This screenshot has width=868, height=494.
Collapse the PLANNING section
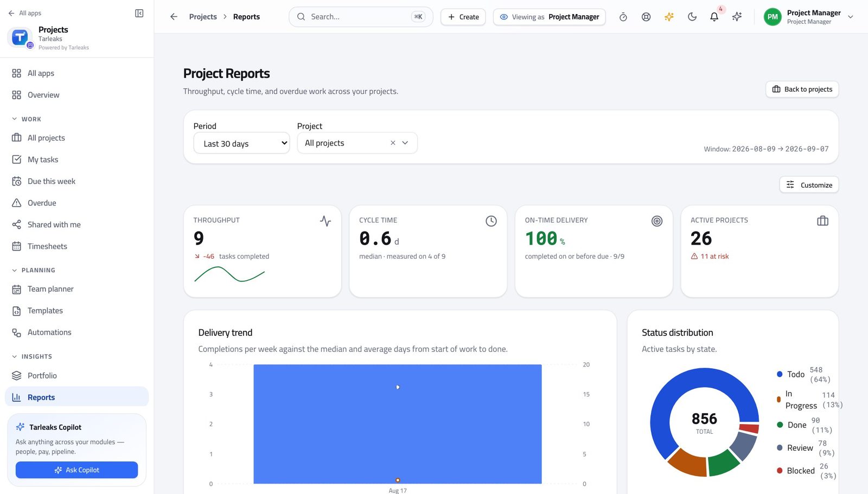tap(34, 270)
